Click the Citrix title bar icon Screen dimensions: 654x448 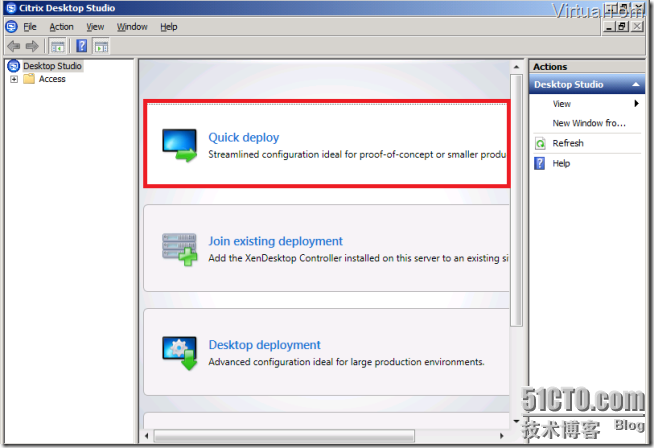[x=11, y=8]
